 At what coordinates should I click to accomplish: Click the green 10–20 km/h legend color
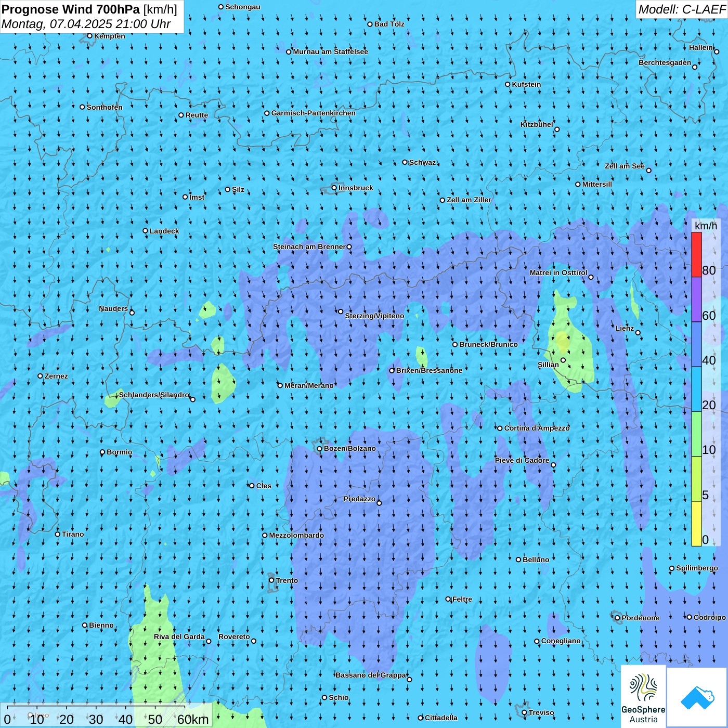pos(696,434)
